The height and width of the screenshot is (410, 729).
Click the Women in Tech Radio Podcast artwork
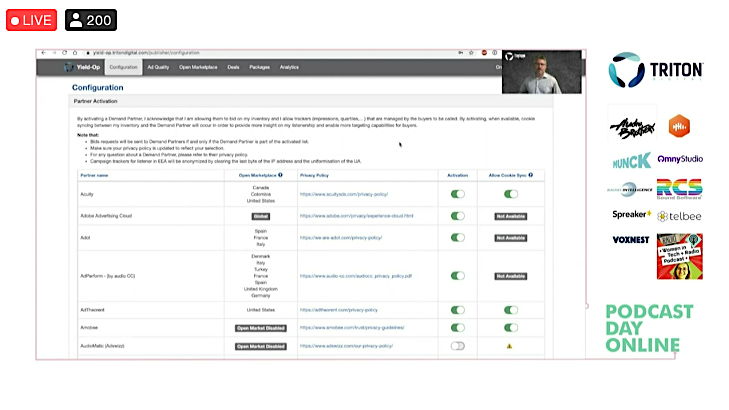click(x=680, y=257)
